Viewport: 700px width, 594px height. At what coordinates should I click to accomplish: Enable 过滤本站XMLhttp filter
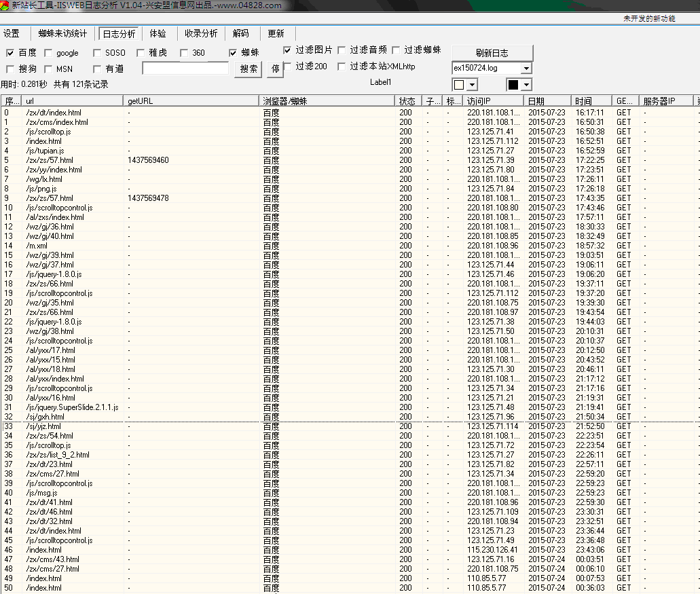[342, 67]
